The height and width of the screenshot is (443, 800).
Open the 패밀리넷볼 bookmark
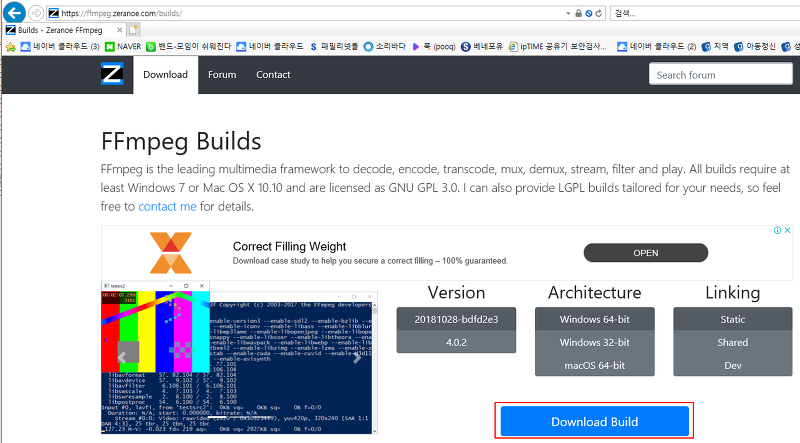coord(334,46)
